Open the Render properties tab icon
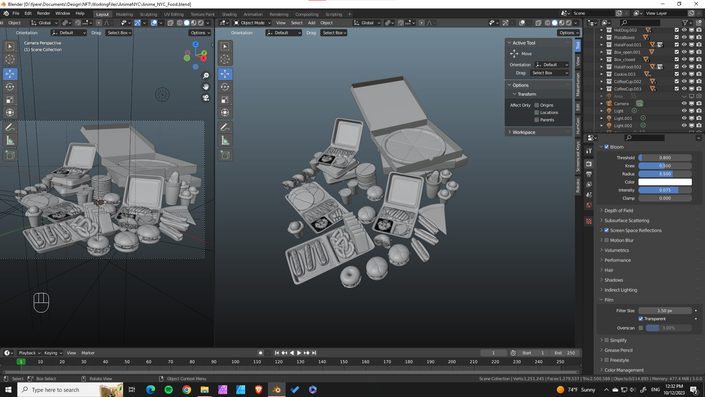 click(x=589, y=164)
